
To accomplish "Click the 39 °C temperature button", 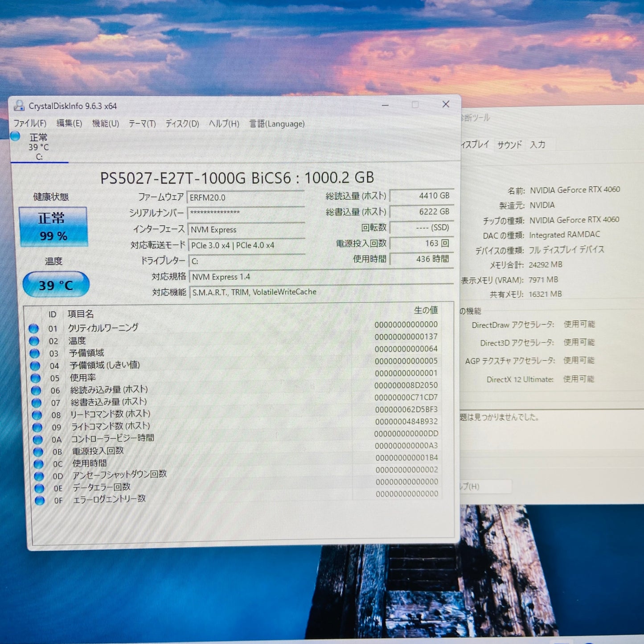I will 56,284.
